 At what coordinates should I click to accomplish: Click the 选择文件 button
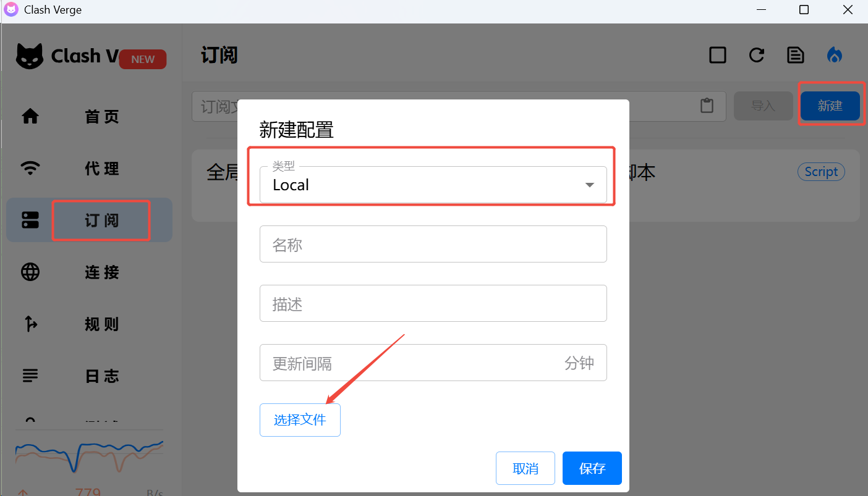[x=300, y=420]
